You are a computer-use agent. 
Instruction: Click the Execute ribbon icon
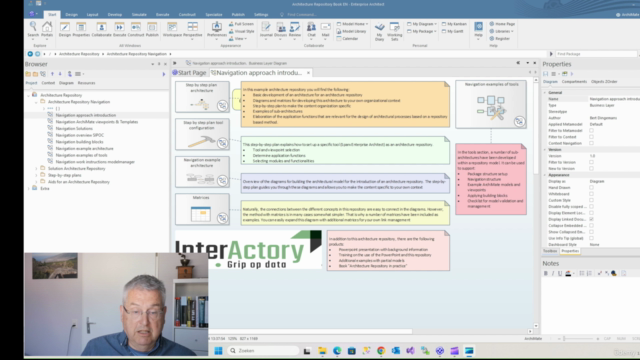tap(119, 29)
